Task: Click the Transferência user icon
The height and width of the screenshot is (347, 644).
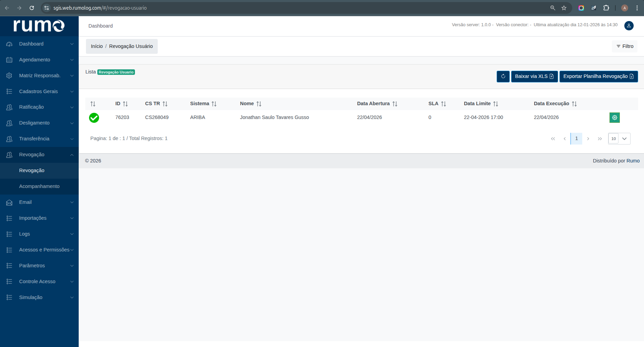Action: [x=9, y=139]
